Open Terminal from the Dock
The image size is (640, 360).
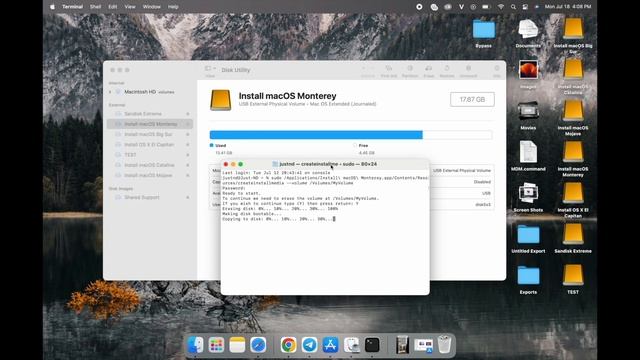click(372, 345)
